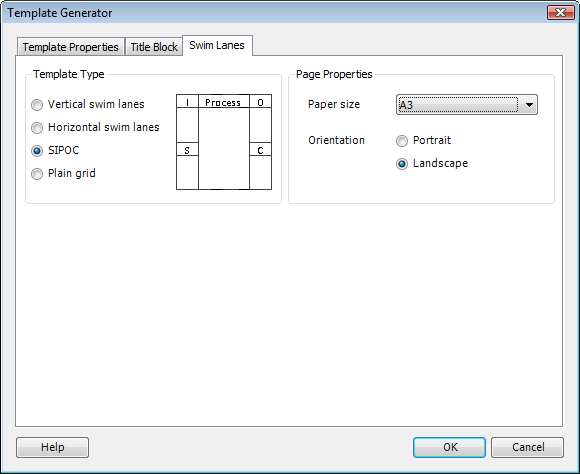Click the O header in SIPOC preview
This screenshot has height=474, width=580.
pos(260,102)
